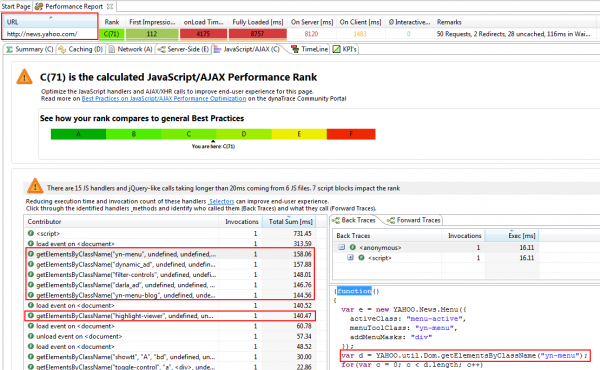Open the TimeLine tab
The image size is (600, 370).
(x=310, y=49)
